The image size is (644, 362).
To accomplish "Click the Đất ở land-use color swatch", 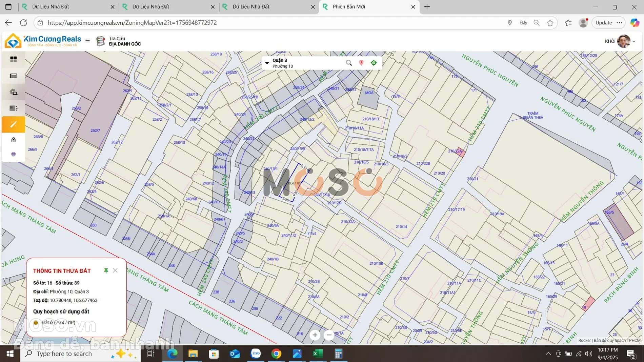I will point(36,323).
